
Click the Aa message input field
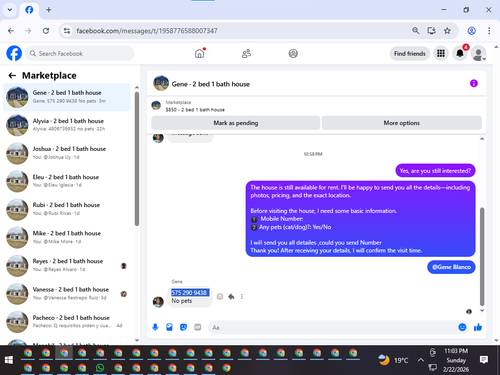[x=333, y=327]
